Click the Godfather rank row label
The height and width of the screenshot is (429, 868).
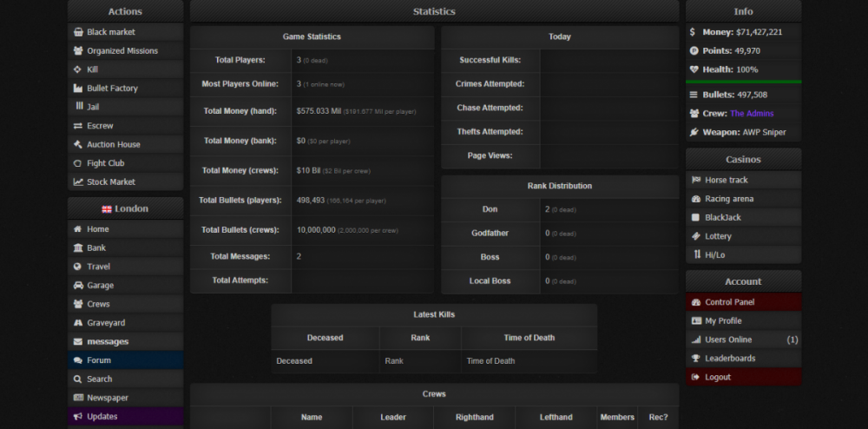[490, 234]
